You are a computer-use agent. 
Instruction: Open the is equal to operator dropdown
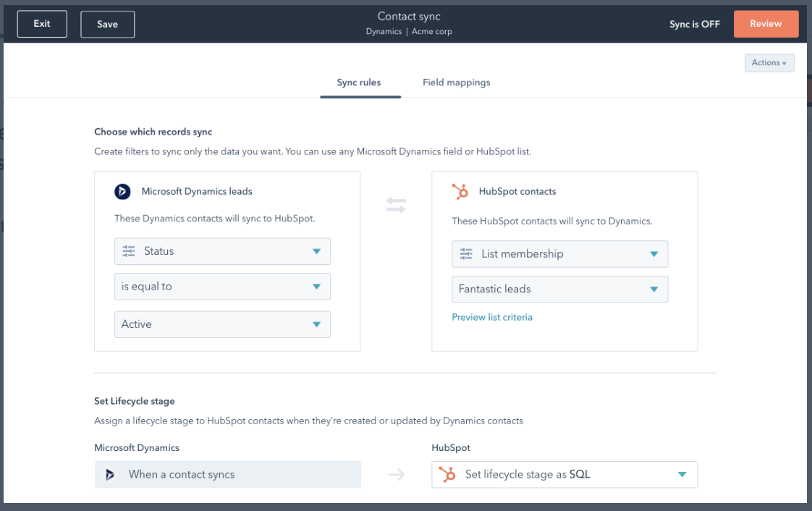pyautogui.click(x=222, y=287)
